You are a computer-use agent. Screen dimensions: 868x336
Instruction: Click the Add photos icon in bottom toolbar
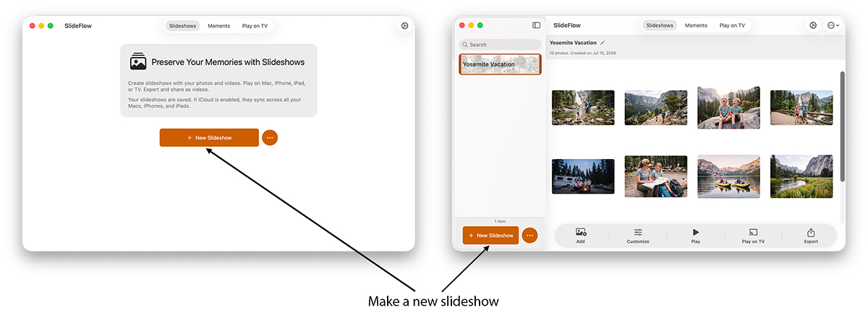click(x=580, y=236)
